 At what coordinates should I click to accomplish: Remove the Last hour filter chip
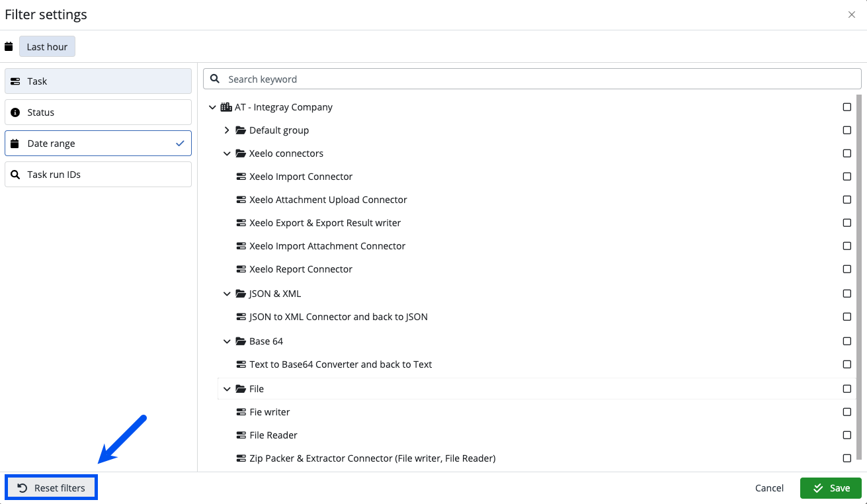[x=47, y=46]
